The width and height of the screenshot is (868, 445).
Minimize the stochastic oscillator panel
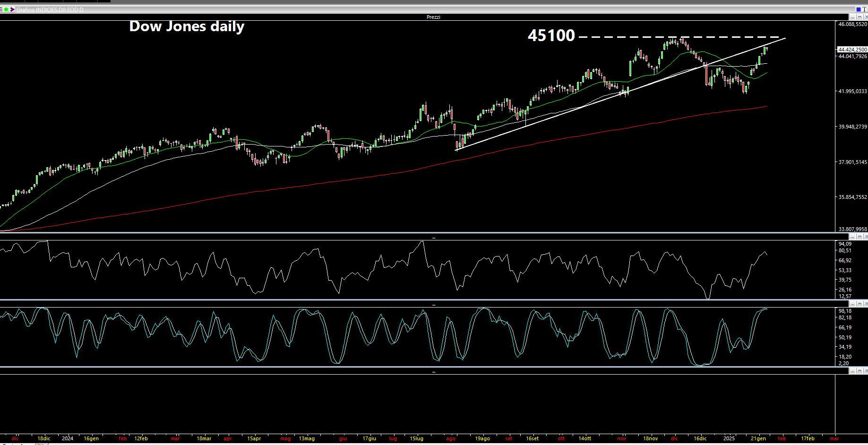(852, 304)
